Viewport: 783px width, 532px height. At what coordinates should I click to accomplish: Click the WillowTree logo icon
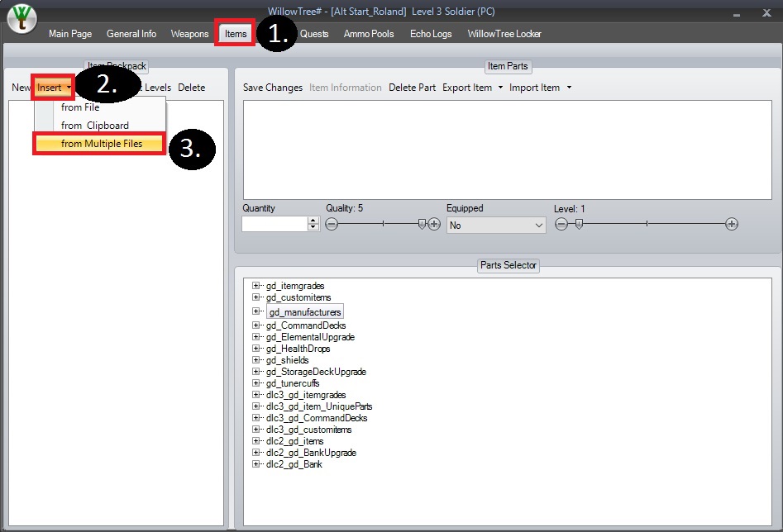21,20
